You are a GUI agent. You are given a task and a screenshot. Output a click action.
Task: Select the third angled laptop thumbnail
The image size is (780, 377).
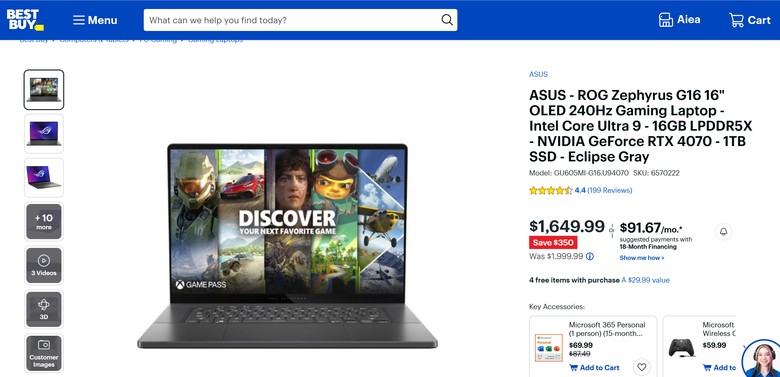tap(44, 178)
